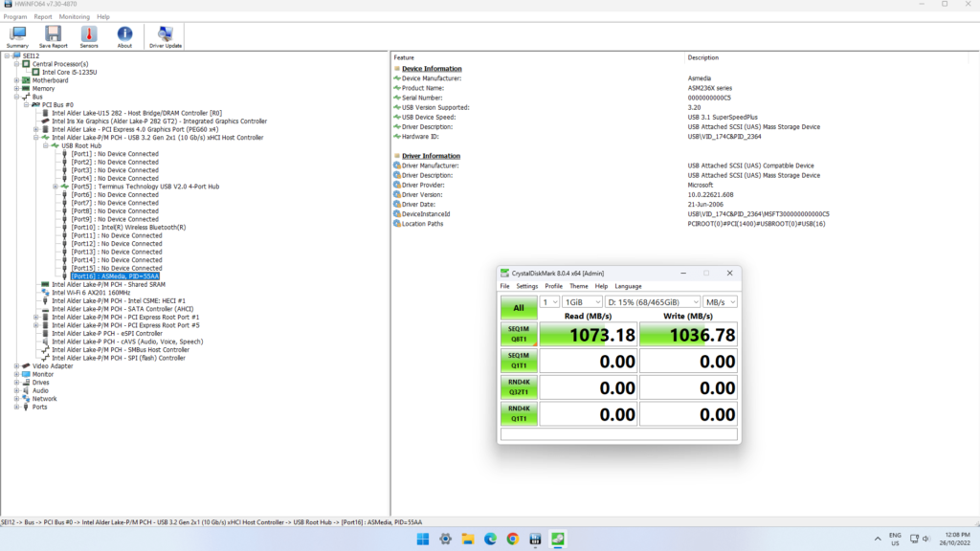Open Microsoft Edge from the taskbar
This screenshot has width=980, height=551.
pos(490,540)
